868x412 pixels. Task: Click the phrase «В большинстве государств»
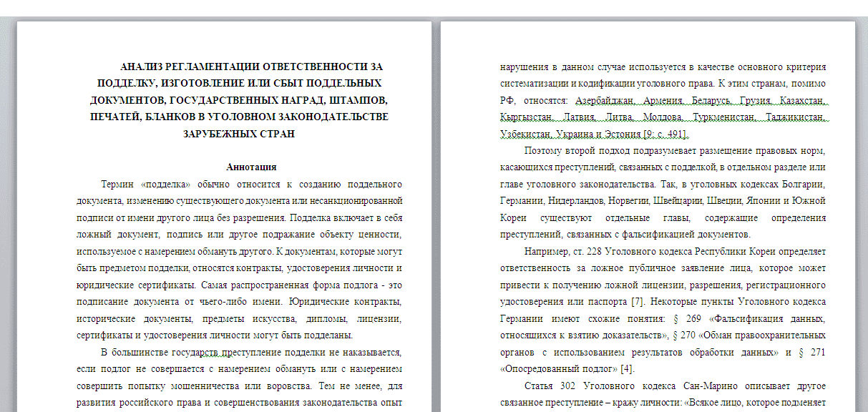pos(161,353)
